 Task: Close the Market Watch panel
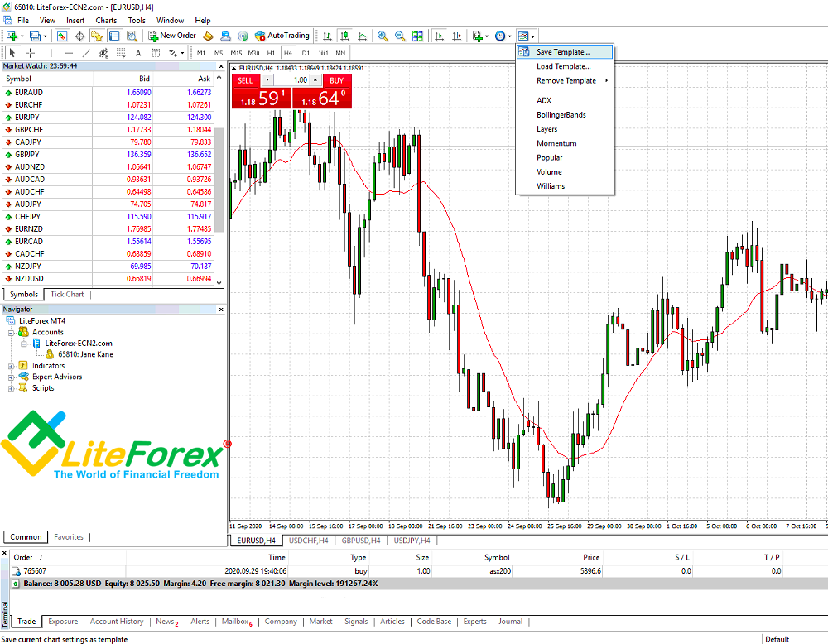(x=221, y=66)
